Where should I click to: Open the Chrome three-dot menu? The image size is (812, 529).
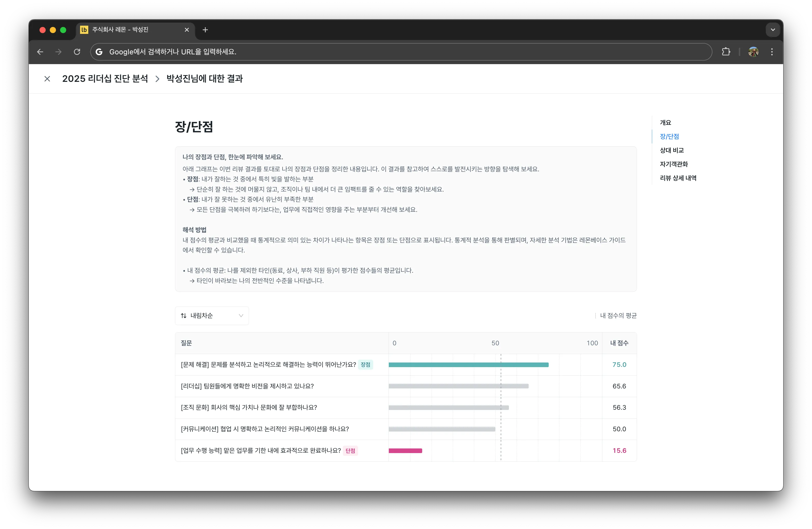point(772,52)
